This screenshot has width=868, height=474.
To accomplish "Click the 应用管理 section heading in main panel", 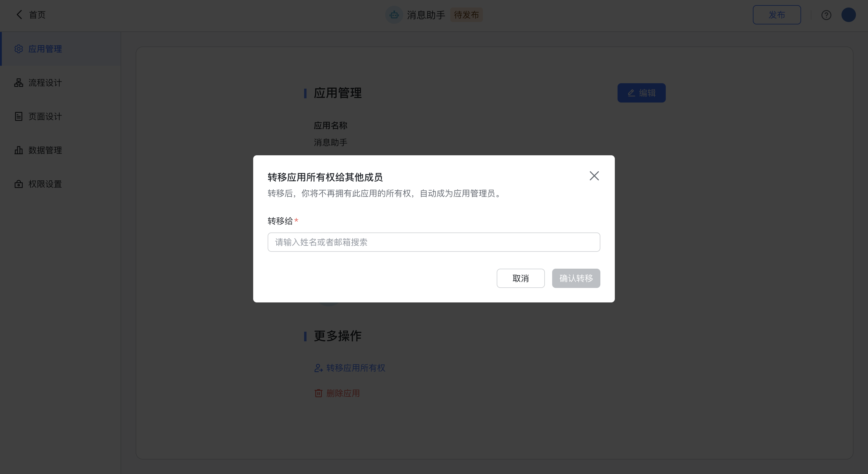I will [337, 93].
